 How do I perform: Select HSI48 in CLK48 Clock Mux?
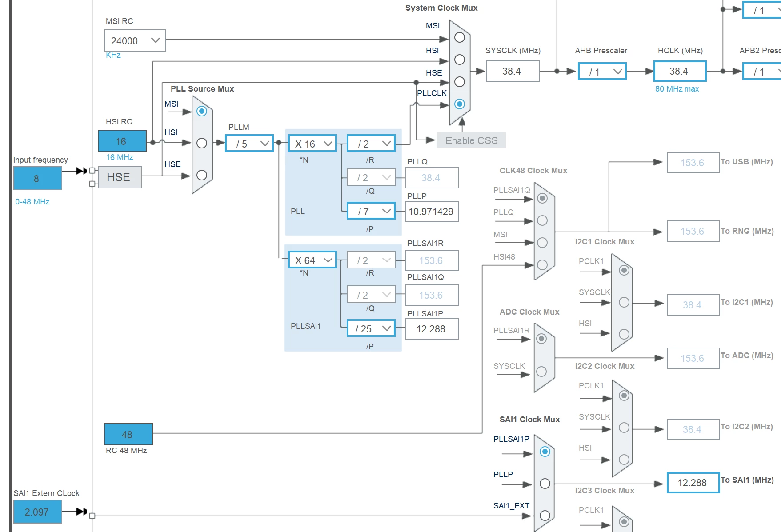(542, 265)
